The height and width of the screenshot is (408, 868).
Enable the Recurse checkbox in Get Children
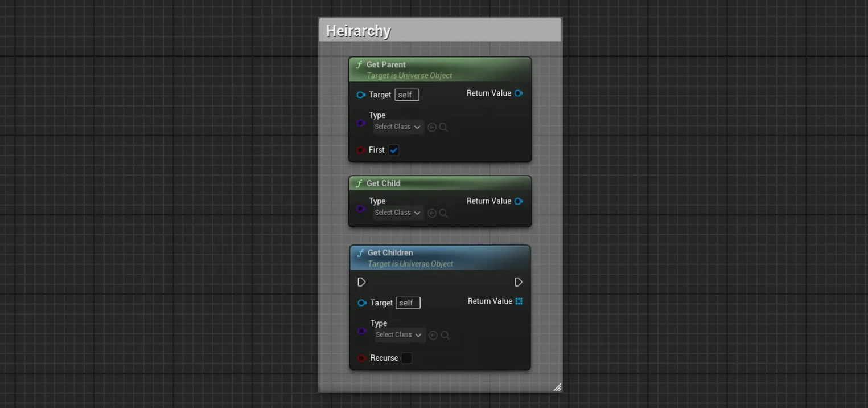[406, 358]
